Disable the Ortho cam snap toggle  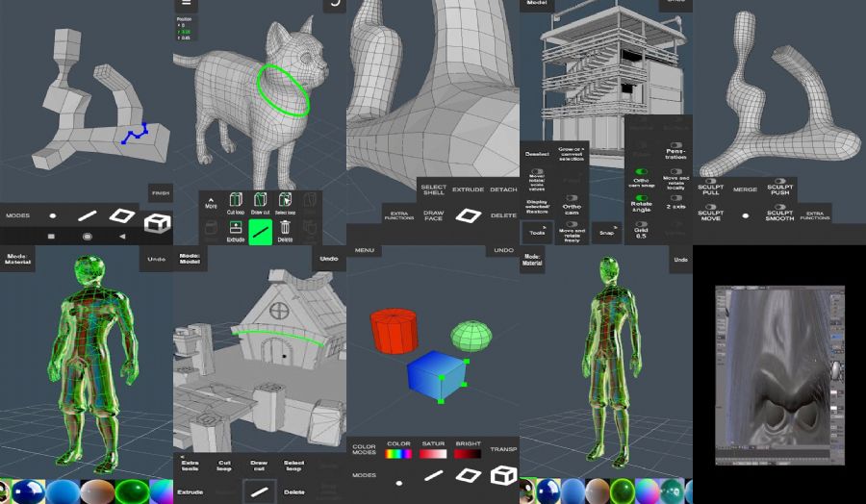coord(641,173)
